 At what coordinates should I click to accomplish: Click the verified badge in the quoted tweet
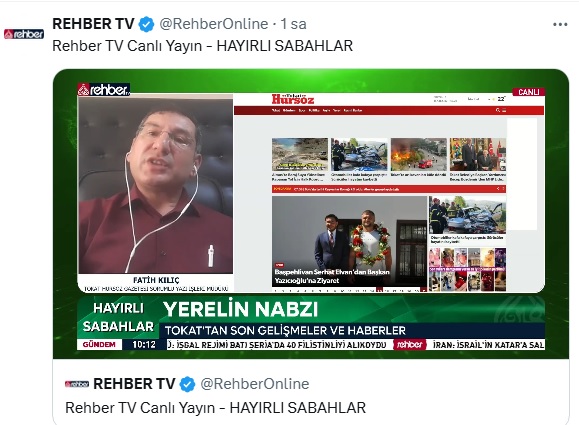pos(188,384)
